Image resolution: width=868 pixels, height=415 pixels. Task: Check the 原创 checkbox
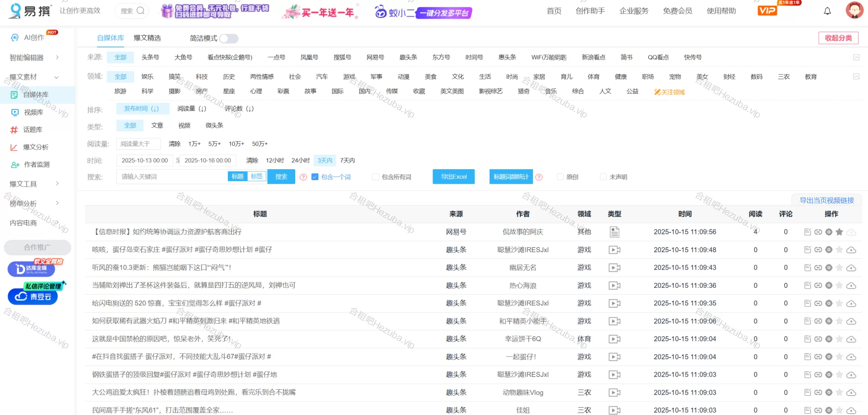tap(560, 177)
